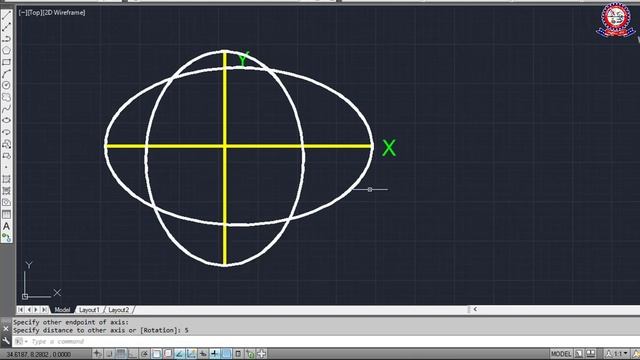
Task: Select the Construction Line tool
Action: click(6, 27)
